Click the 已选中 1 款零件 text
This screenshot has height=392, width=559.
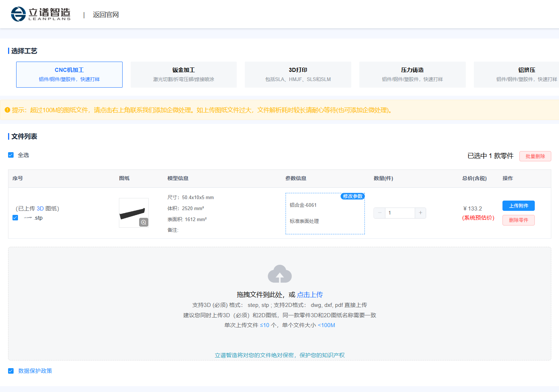pyautogui.click(x=490, y=156)
